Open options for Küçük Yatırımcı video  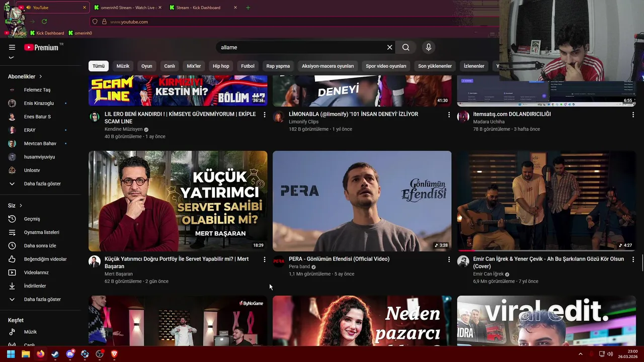[265, 259]
